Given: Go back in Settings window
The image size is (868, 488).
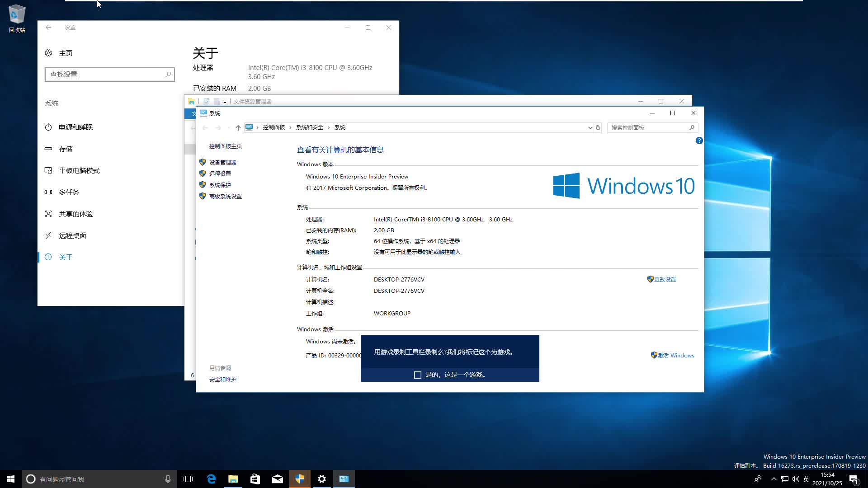Looking at the screenshot, I should (x=48, y=28).
